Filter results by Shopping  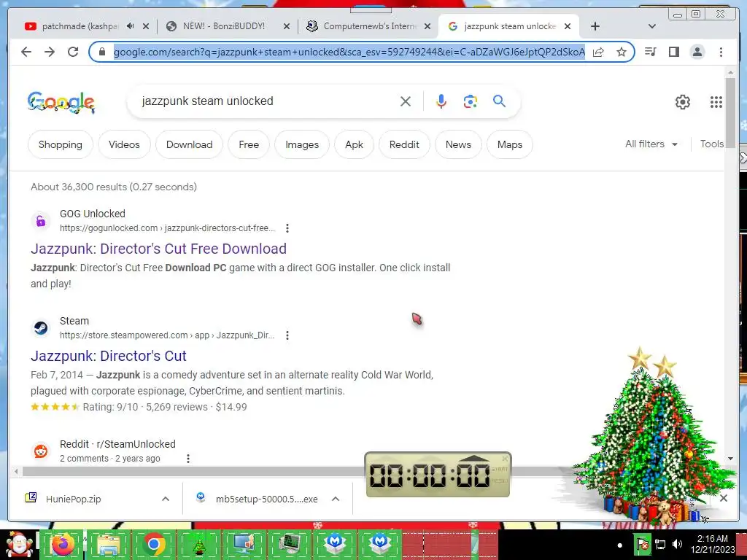pyautogui.click(x=61, y=144)
